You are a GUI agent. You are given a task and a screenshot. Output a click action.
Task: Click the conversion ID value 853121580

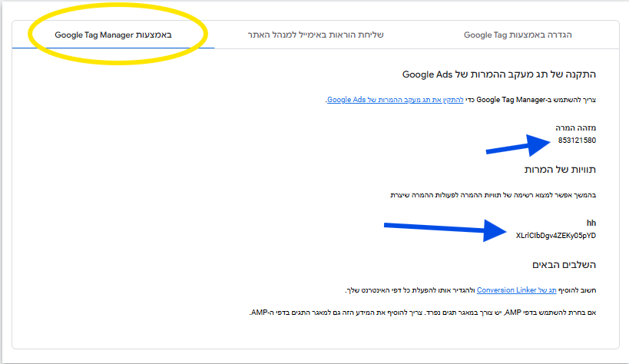[577, 141]
